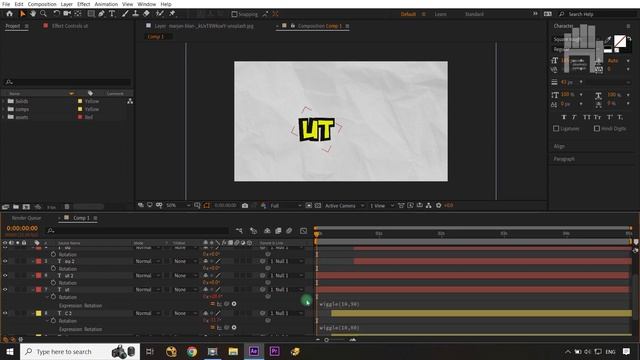Click the timeline zoom slider handle
The width and height of the screenshot is (640, 360).
[x=327, y=340]
